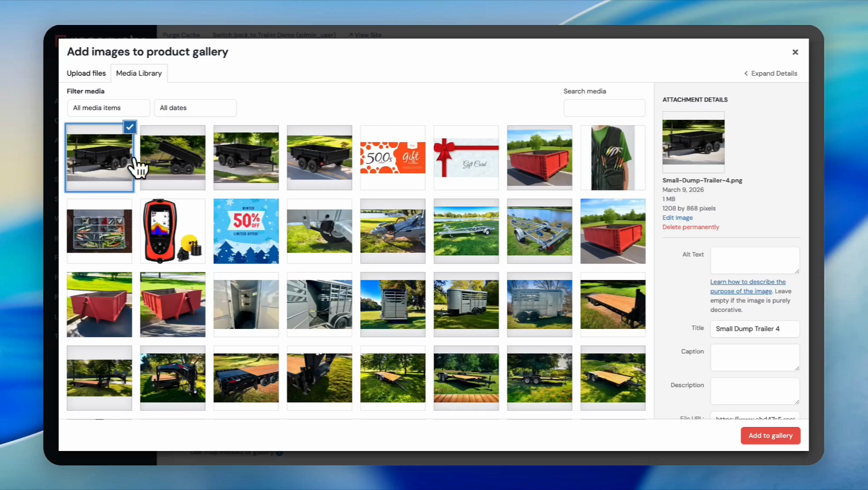Focus the Search media input box
The height and width of the screenshot is (490, 868).
click(604, 108)
